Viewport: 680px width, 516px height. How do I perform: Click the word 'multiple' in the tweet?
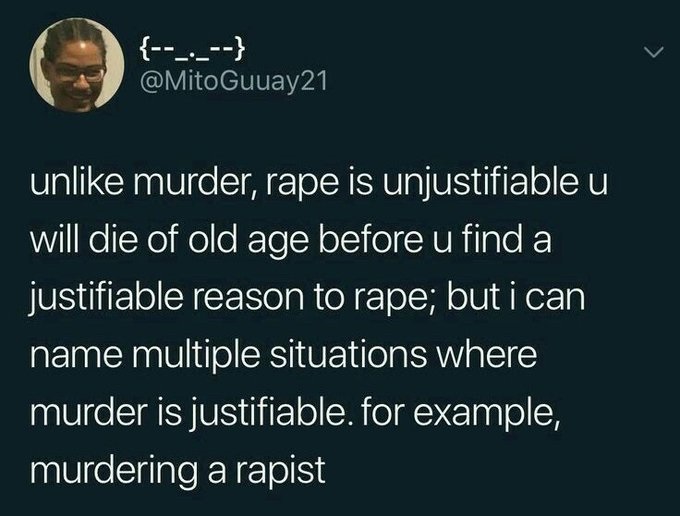(x=197, y=355)
